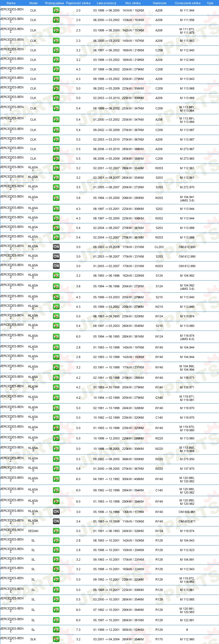219x644 pixels.
Task: Click engine code M 119.972, M 119.982
Action: (x=187, y=580)
